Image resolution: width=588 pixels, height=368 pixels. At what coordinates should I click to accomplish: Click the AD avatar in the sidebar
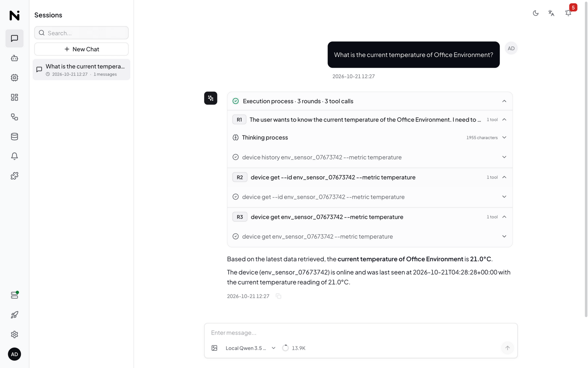click(14, 354)
